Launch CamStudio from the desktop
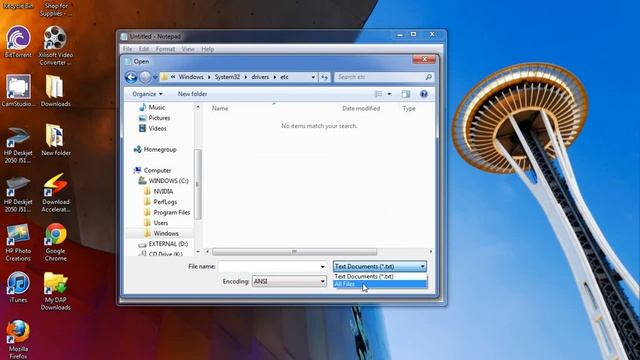The width and height of the screenshot is (640, 360). point(18,91)
